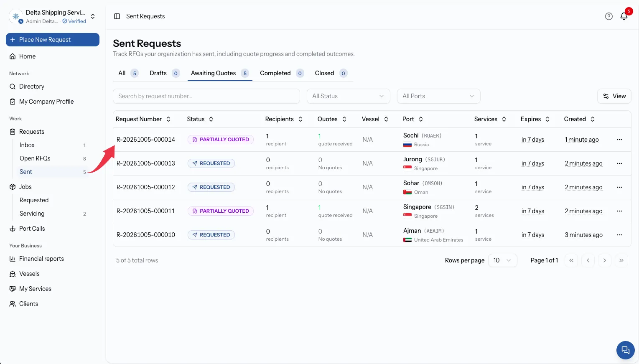Open Inbox under Requests

[x=27, y=145]
